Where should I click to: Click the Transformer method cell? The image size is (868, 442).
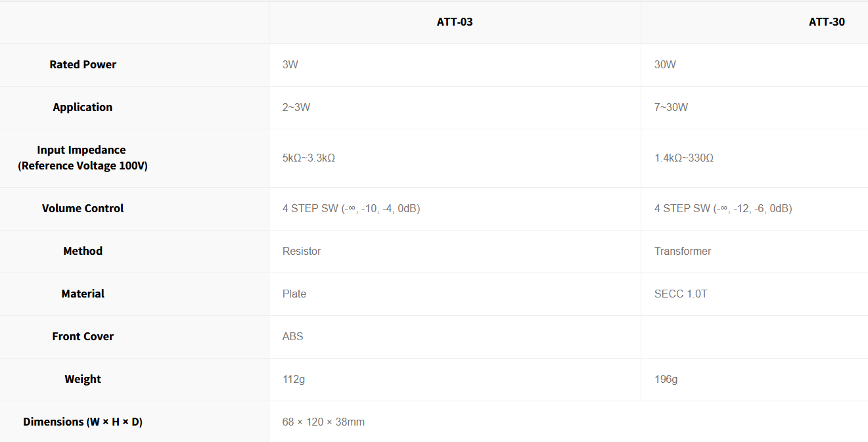(683, 251)
